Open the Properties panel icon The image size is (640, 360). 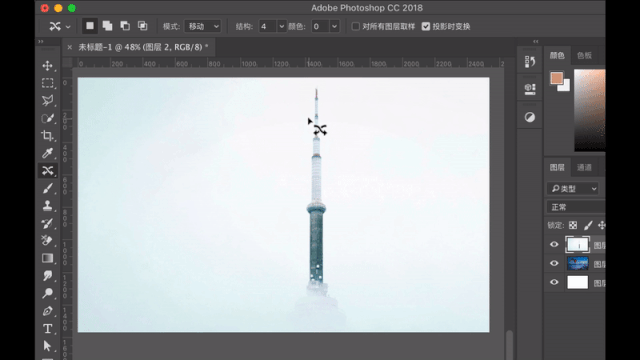click(530, 89)
